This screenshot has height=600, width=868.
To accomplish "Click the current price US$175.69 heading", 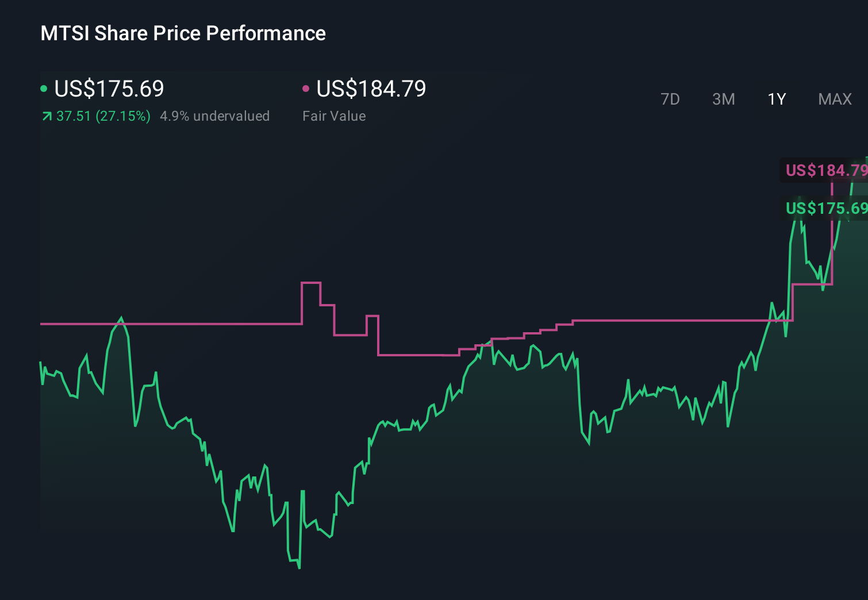I will pos(109,89).
